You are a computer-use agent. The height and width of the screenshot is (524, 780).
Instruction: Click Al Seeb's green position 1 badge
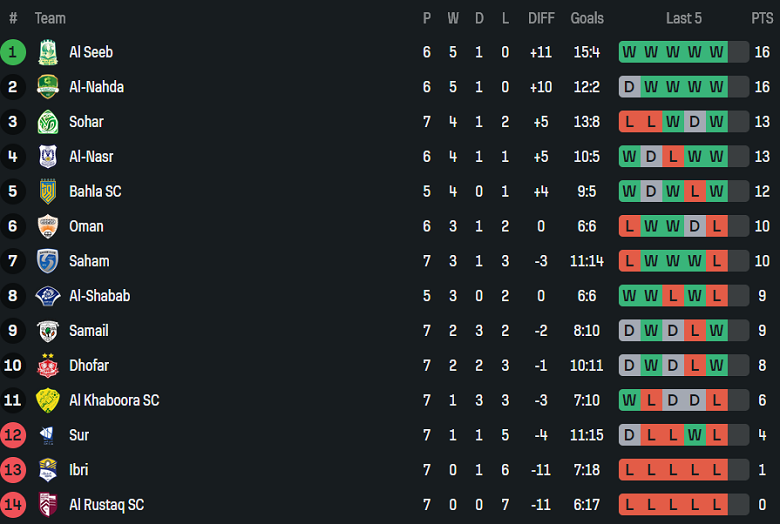pyautogui.click(x=13, y=52)
